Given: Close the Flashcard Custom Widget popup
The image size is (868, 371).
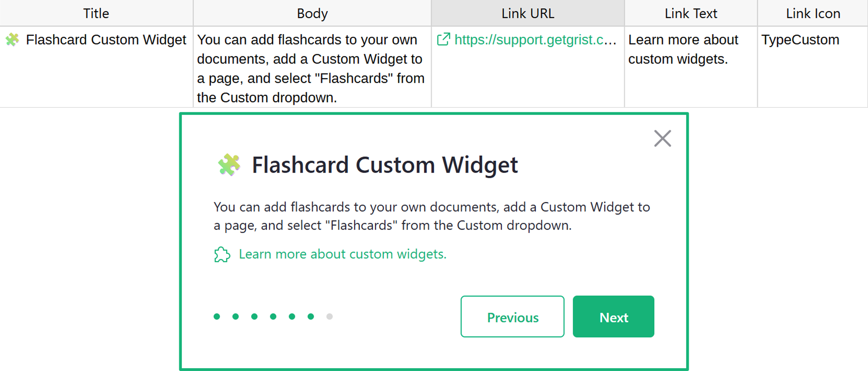Looking at the screenshot, I should (662, 139).
